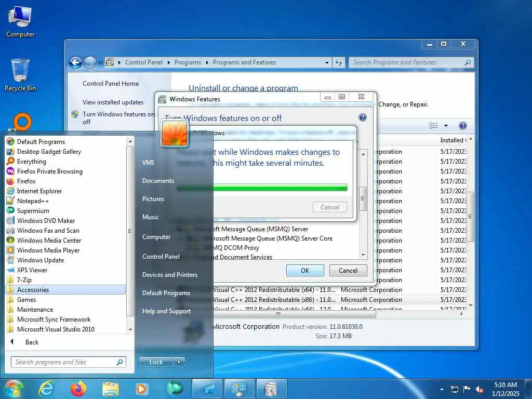Open Windows Media Player from Start menu list
532x399 pixels.
48,250
